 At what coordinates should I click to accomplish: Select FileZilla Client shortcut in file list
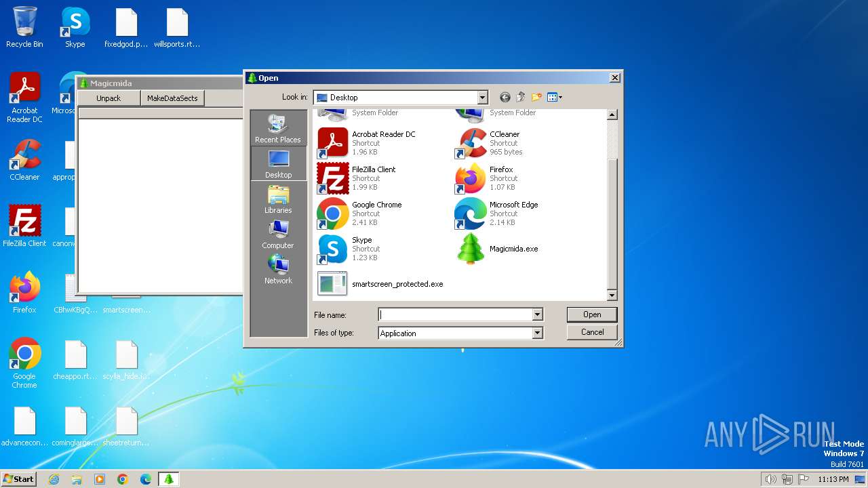coord(357,178)
